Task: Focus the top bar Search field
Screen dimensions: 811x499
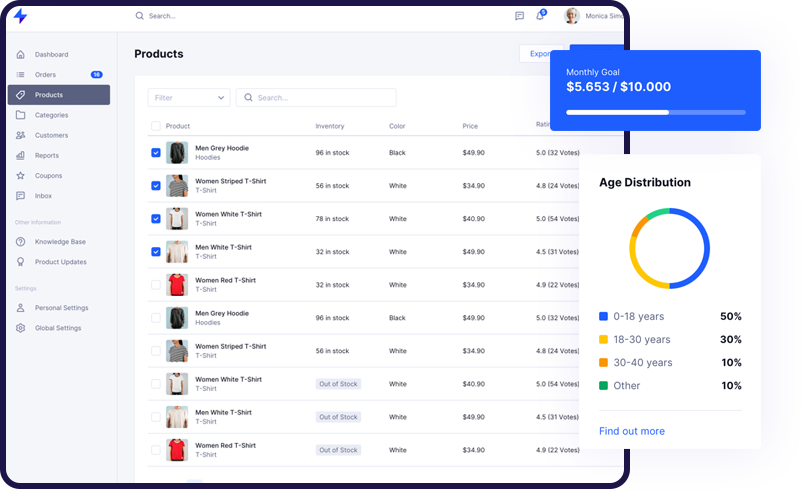Action: (162, 16)
